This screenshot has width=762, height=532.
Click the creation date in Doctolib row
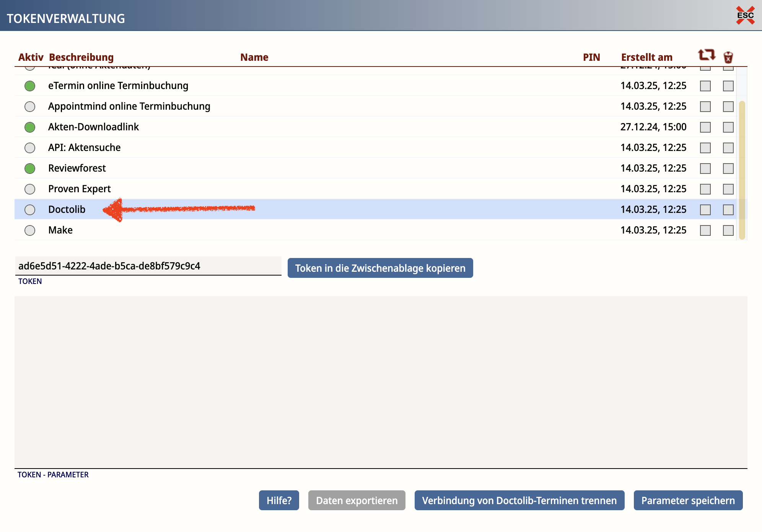653,209
